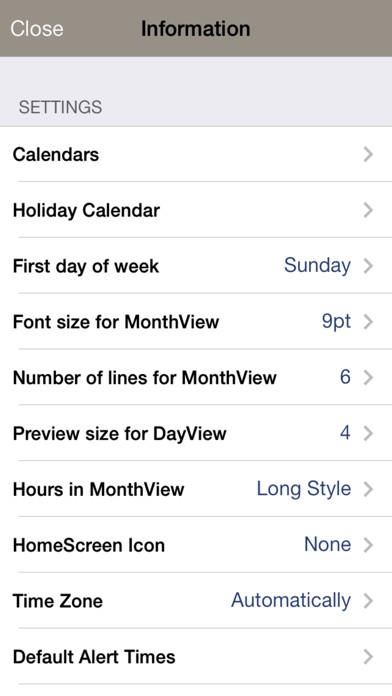This screenshot has width=392, height=696.
Task: Adjust Number of lines for MonthView
Action: pyautogui.click(x=196, y=377)
